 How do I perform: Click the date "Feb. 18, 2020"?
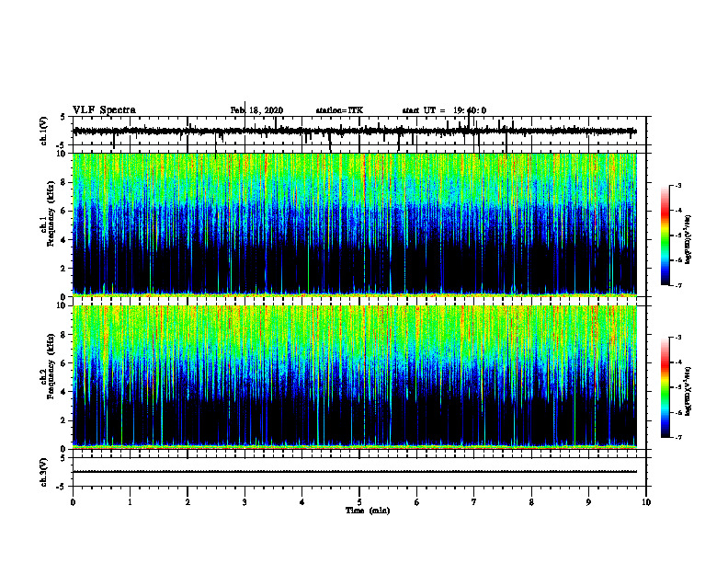(x=256, y=110)
